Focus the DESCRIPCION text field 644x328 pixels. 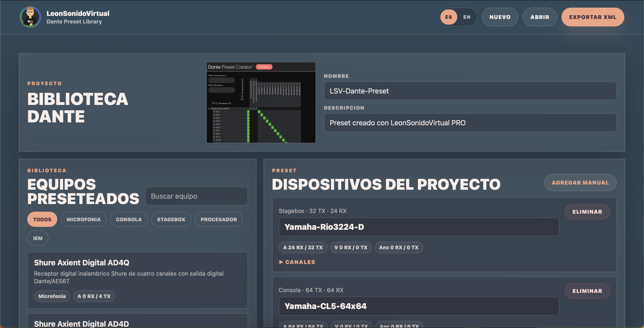[470, 123]
